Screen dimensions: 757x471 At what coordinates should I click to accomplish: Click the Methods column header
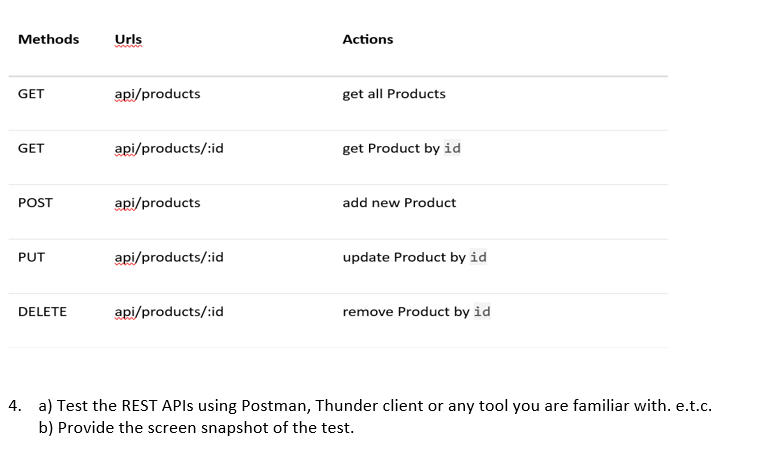coord(48,39)
